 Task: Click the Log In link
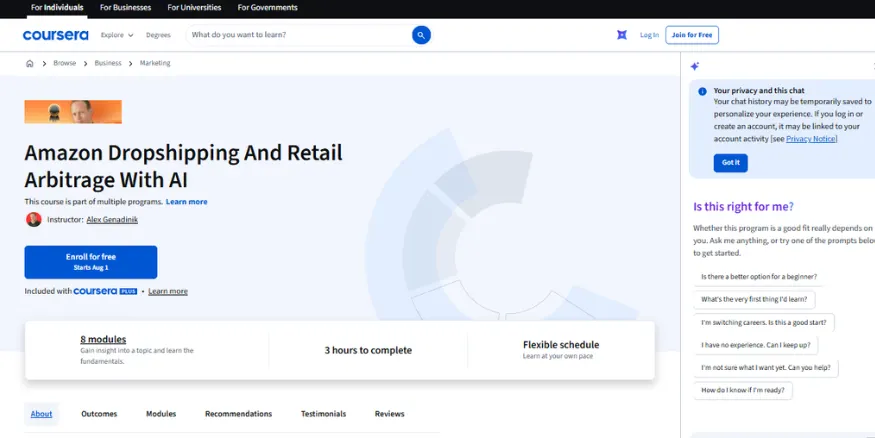point(649,35)
